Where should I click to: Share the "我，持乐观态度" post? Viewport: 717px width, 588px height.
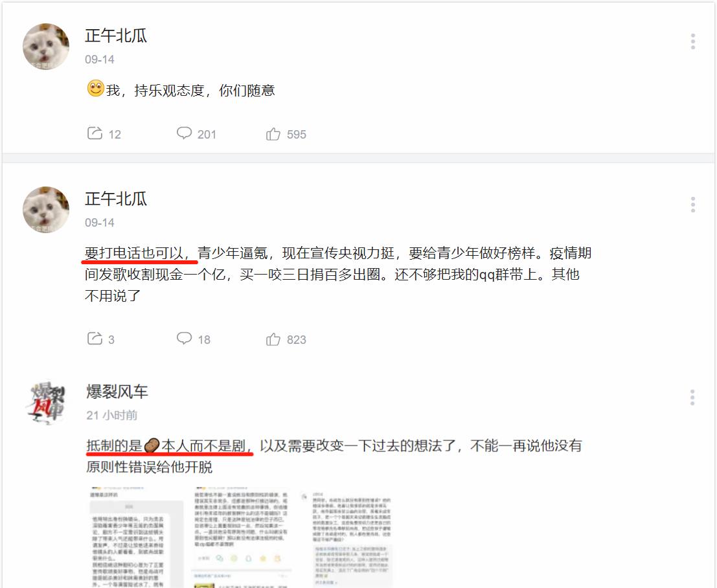pyautogui.click(x=95, y=133)
